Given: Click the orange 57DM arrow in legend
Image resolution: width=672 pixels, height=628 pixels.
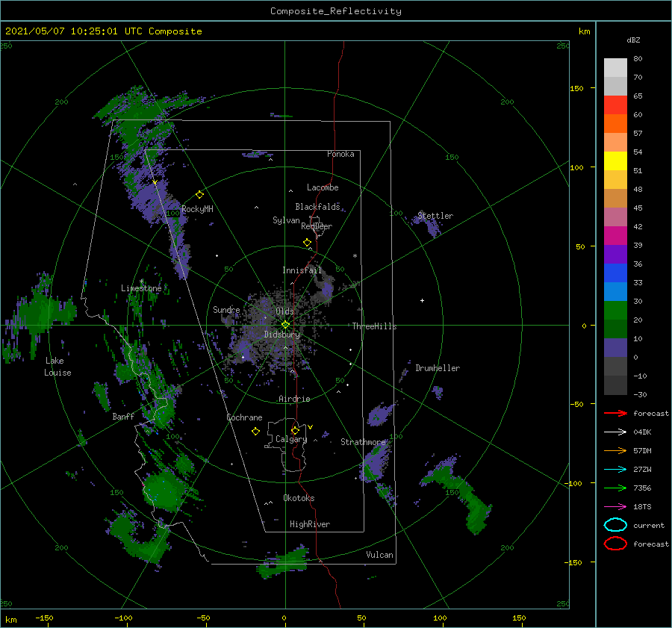Looking at the screenshot, I should click(x=615, y=450).
